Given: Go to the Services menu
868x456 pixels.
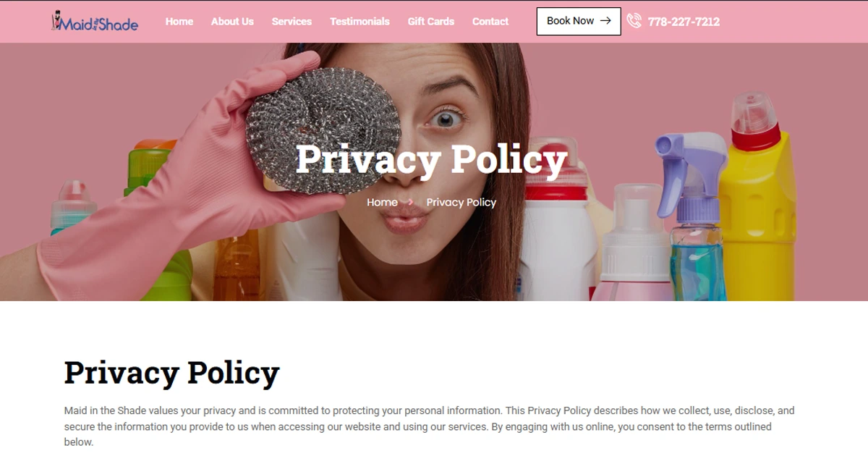Looking at the screenshot, I should click(x=292, y=22).
